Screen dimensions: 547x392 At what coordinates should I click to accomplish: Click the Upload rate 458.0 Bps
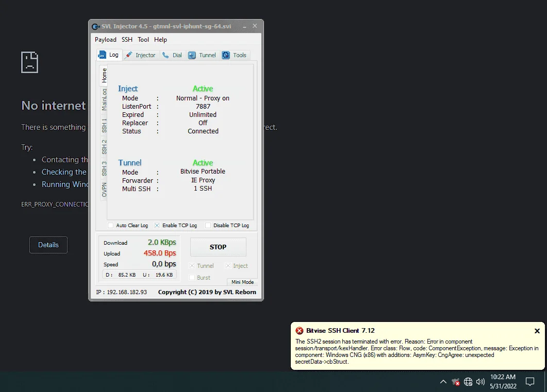click(160, 253)
